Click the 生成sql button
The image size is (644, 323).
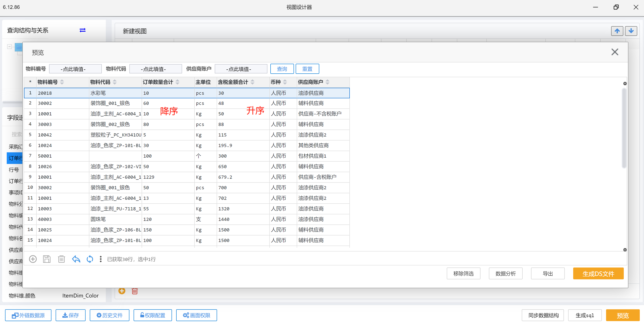click(585, 315)
